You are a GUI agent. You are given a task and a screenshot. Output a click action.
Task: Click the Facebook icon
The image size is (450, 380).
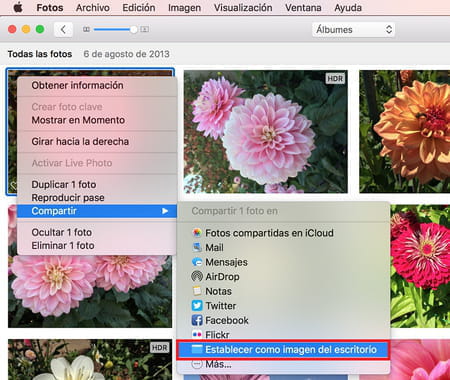coord(197,320)
